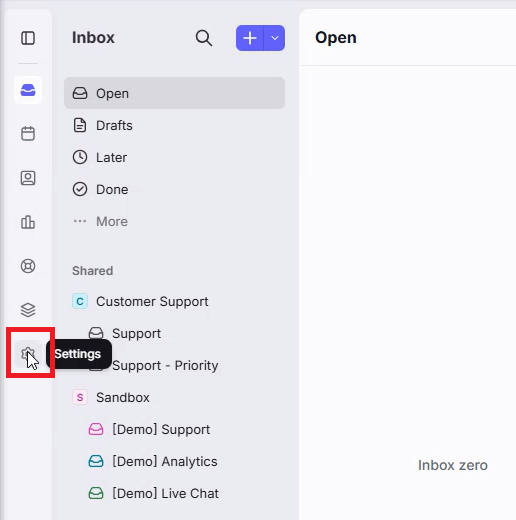This screenshot has height=520, width=516.
Task: Open the [Demo] Analytics inbox
Action: [174, 461]
